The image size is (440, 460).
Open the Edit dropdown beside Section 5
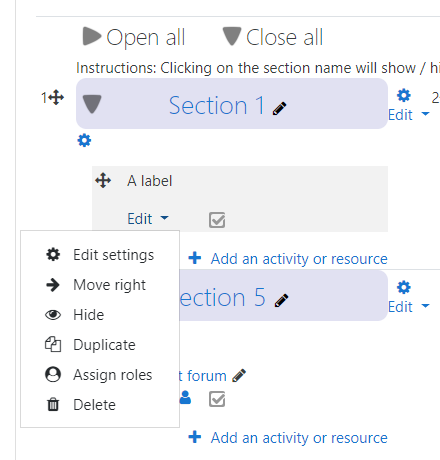point(408,307)
